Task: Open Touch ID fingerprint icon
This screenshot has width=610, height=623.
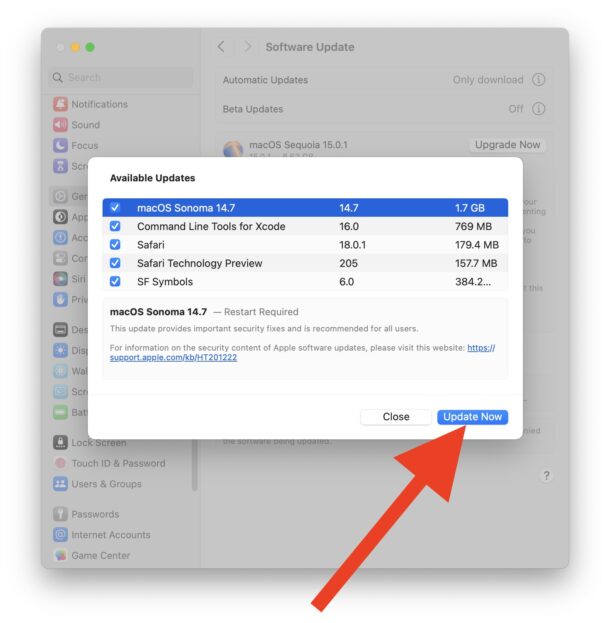Action: click(60, 463)
